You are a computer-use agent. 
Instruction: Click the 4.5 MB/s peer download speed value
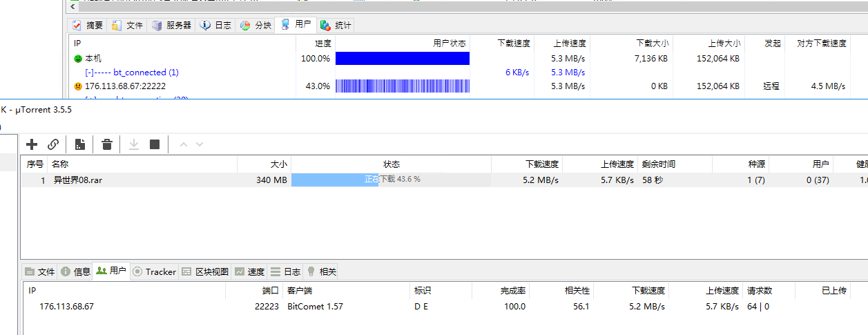(x=829, y=86)
